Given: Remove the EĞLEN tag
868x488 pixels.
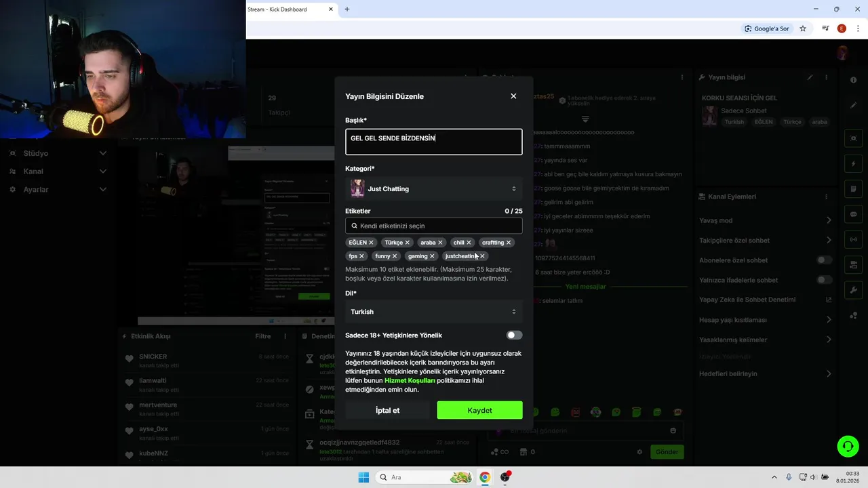Looking at the screenshot, I should 371,243.
